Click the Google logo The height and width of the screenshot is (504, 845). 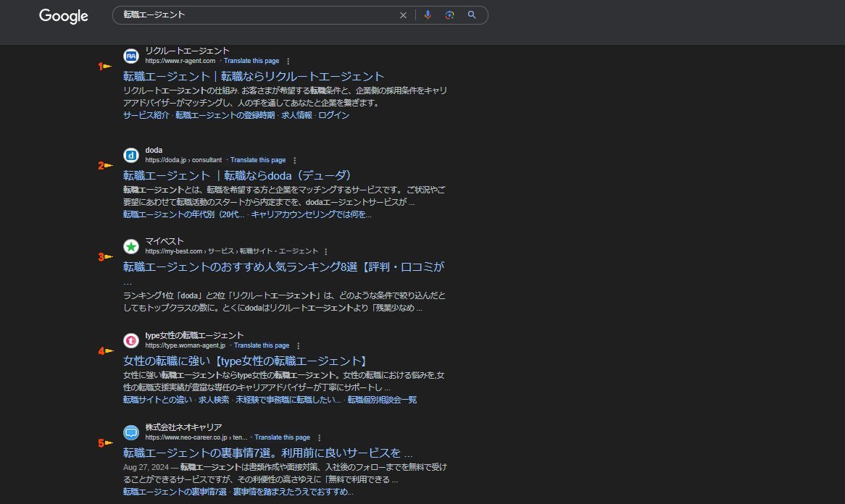(x=64, y=16)
